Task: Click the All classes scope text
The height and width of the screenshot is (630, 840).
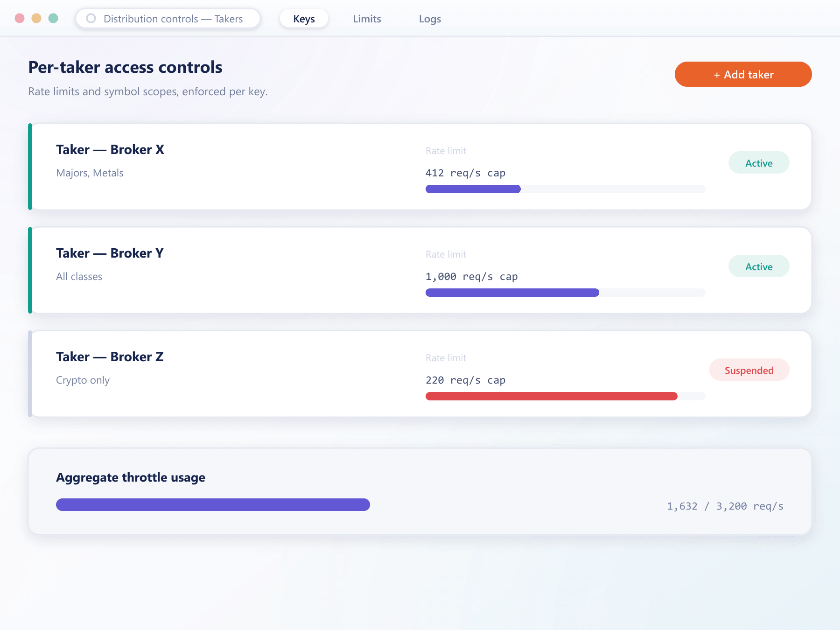Action: (79, 276)
